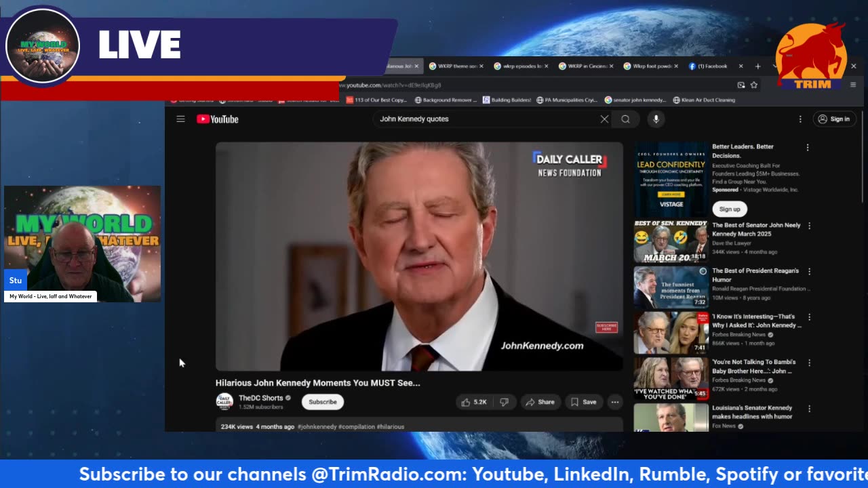868x488 pixels.
Task: Open options for the Vistage sponsored ad
Action: [x=808, y=147]
